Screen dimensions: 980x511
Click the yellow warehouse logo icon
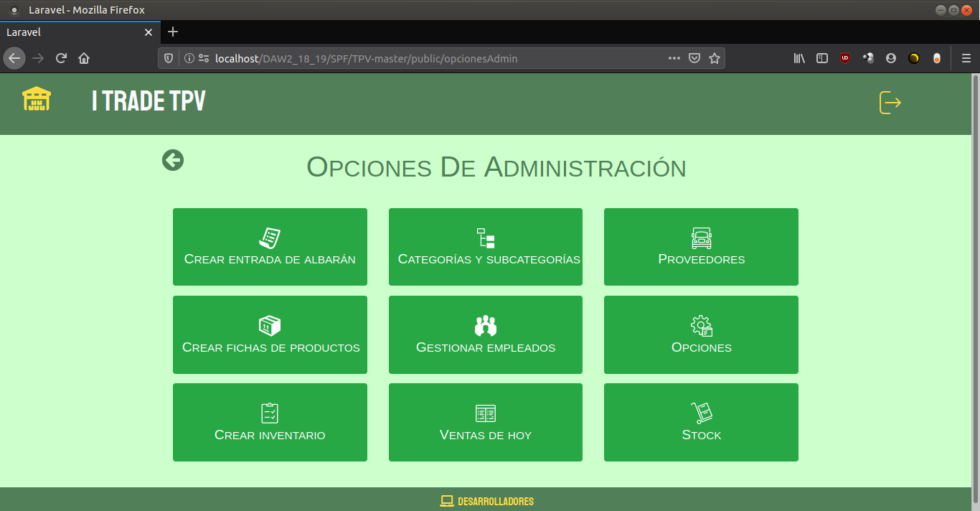click(x=37, y=99)
